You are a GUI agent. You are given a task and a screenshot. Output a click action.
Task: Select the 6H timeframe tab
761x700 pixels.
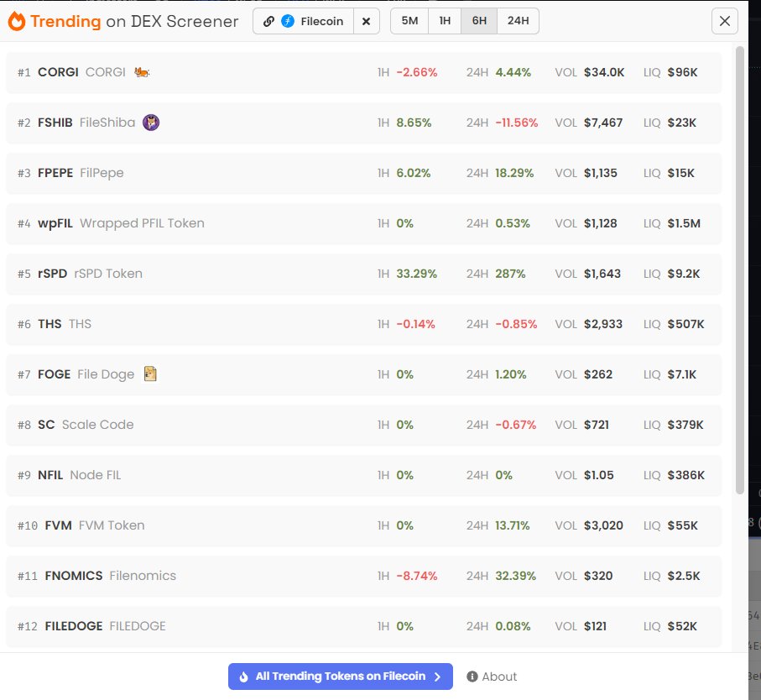pyautogui.click(x=479, y=21)
